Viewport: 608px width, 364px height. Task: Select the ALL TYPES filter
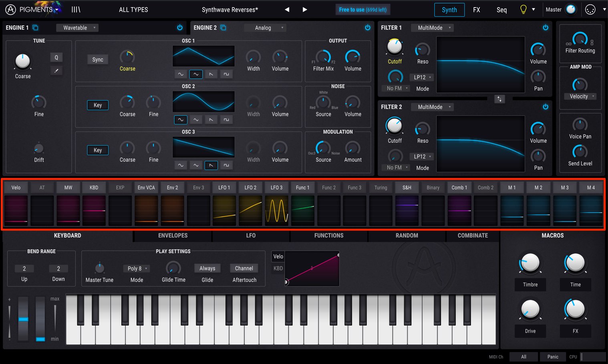coord(133,10)
